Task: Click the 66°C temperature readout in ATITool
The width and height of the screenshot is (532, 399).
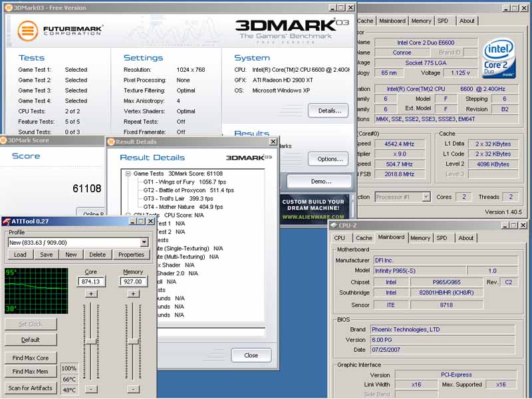Action: (x=69, y=379)
